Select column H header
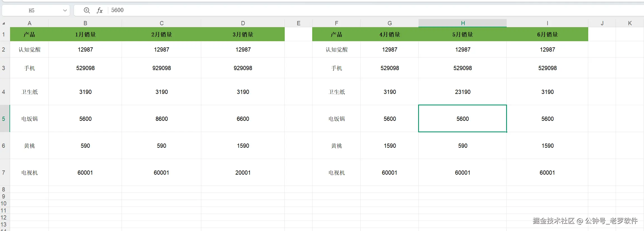 click(x=463, y=23)
